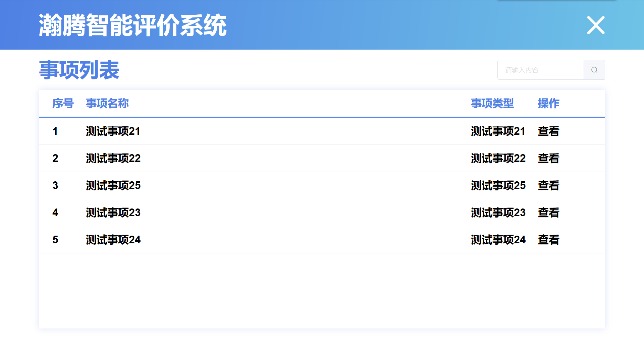Select item name 测试事项23 in fourth row
This screenshot has width=644, height=362.
113,213
